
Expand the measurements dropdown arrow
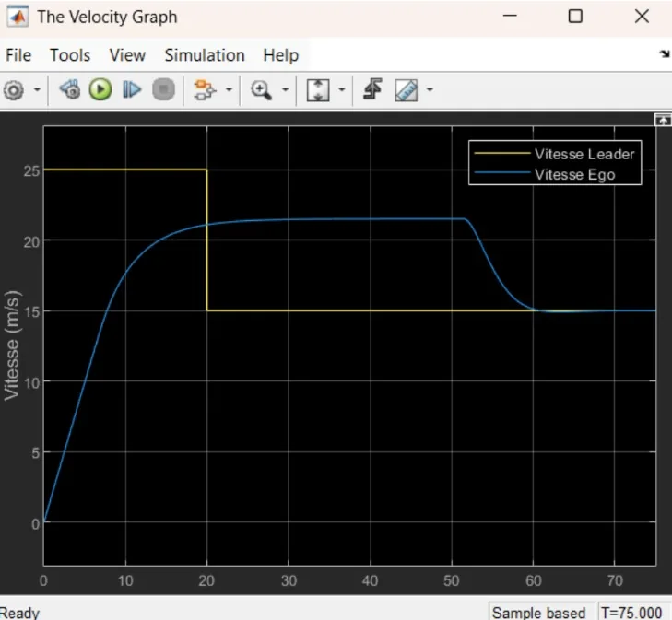(x=430, y=90)
